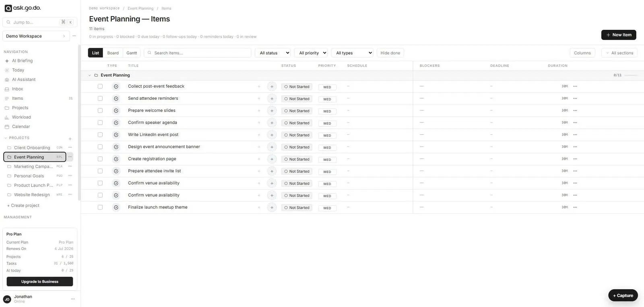Open more options for Client Onboarding project

click(x=70, y=148)
